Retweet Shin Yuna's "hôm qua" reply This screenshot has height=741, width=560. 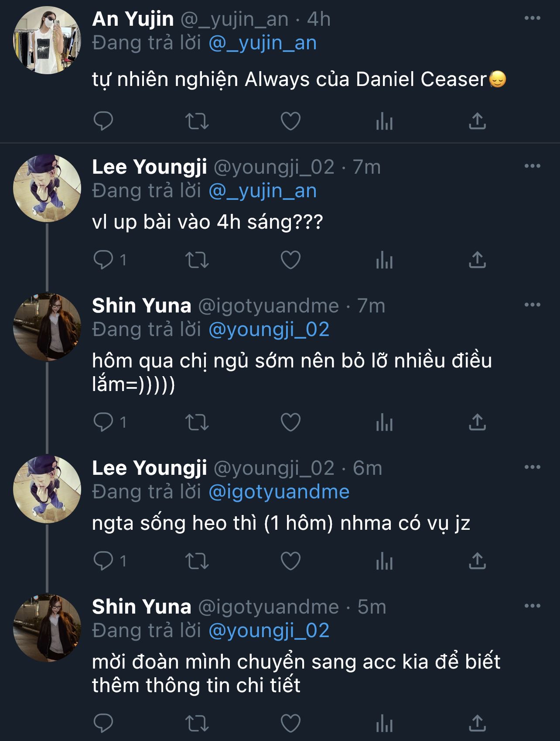click(197, 422)
